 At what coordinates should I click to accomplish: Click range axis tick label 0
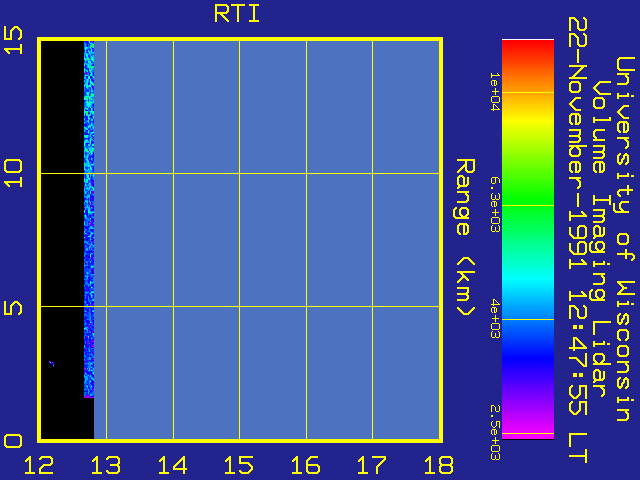[13, 441]
